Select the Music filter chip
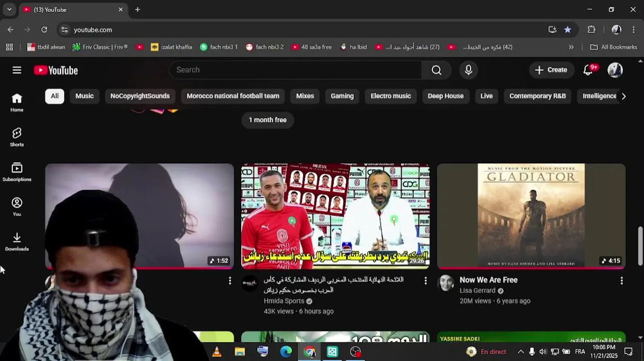Viewport: 644px width, 361px height. click(x=84, y=96)
